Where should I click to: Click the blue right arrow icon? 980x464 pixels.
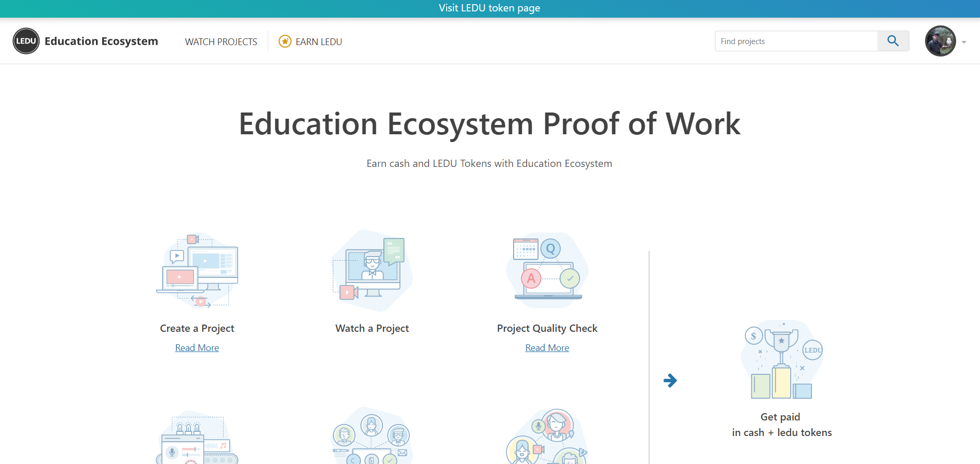670,381
